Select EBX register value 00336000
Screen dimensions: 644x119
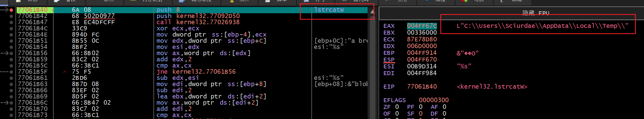[422, 33]
